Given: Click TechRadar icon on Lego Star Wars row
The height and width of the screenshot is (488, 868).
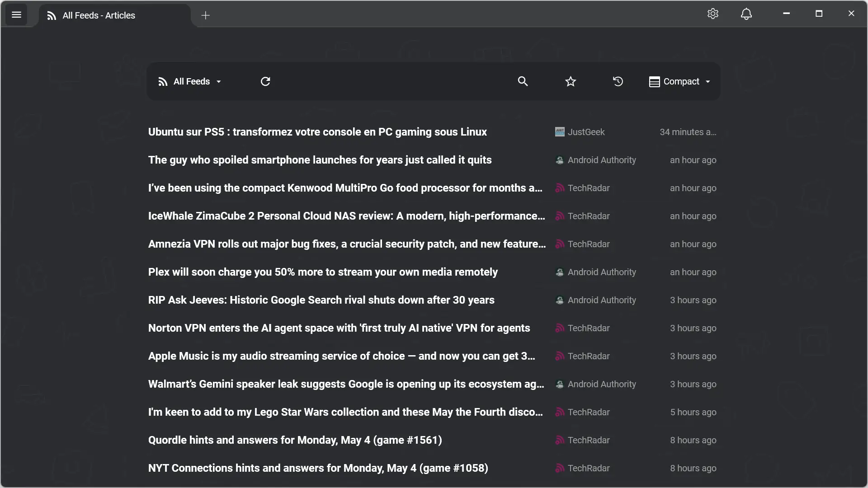Looking at the screenshot, I should coord(560,412).
